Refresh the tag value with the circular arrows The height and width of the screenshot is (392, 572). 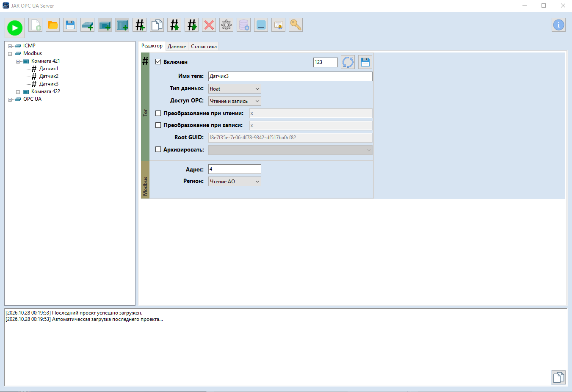tap(348, 62)
